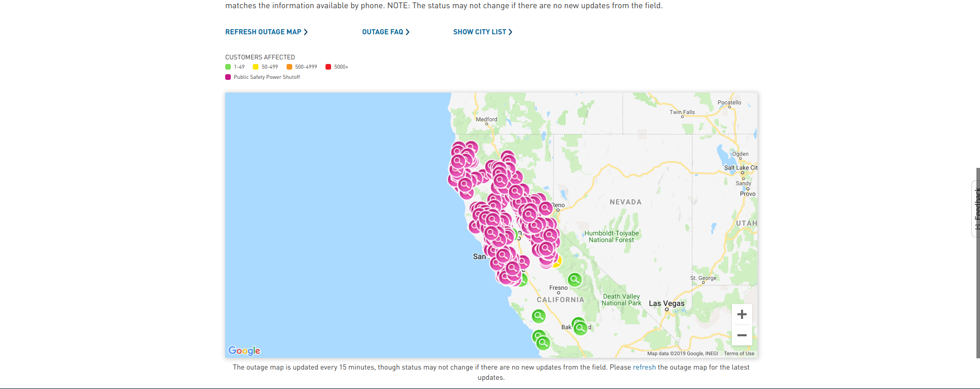Expand Show City List

(x=483, y=32)
